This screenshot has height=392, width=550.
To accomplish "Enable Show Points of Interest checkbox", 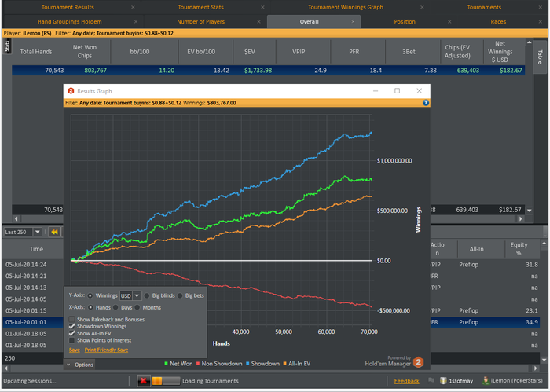I will 71,340.
